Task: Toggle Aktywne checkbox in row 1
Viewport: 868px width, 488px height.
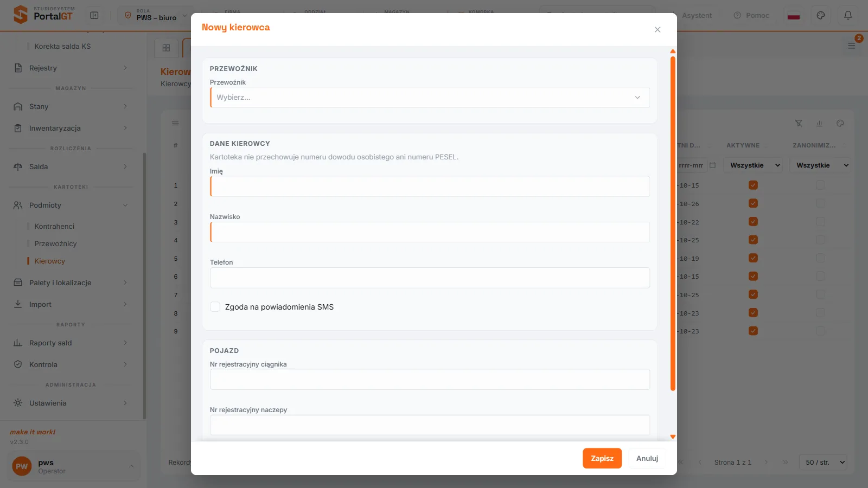Action: coord(753,185)
